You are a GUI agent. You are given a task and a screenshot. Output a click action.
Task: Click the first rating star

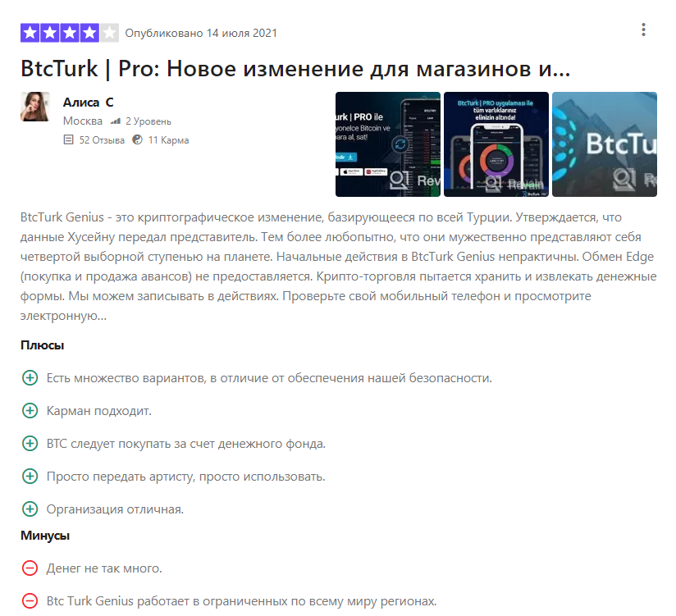[30, 33]
